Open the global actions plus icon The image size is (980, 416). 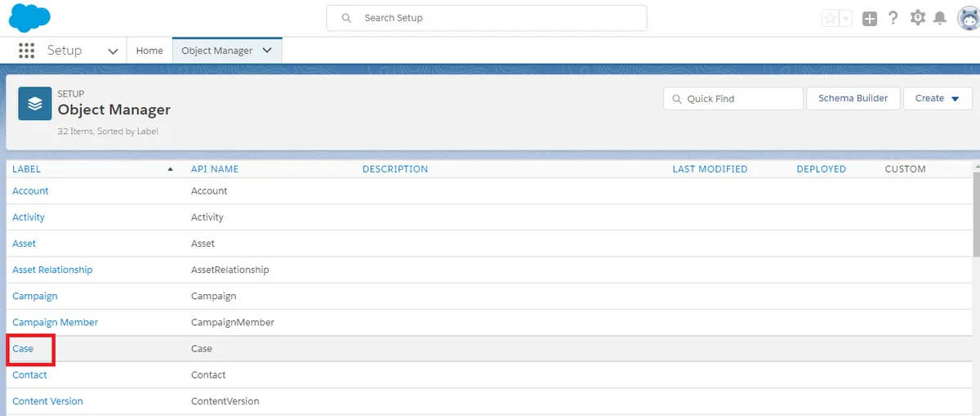(870, 19)
